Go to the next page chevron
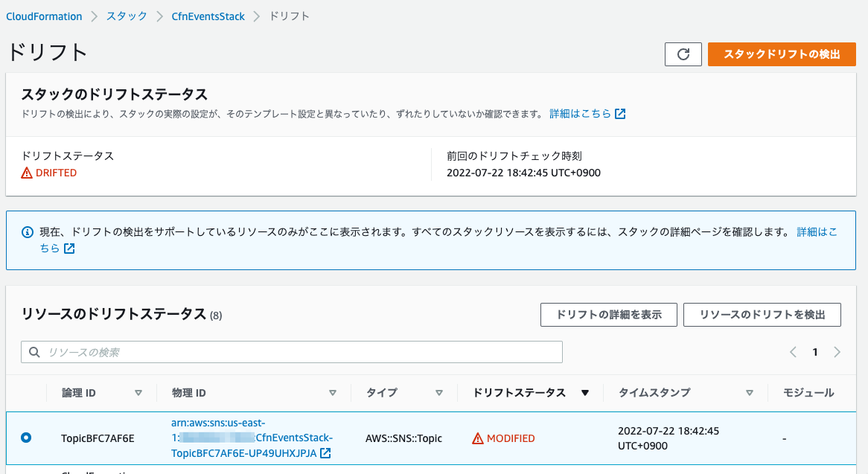Screen dimensions: 868x474 (837, 352)
